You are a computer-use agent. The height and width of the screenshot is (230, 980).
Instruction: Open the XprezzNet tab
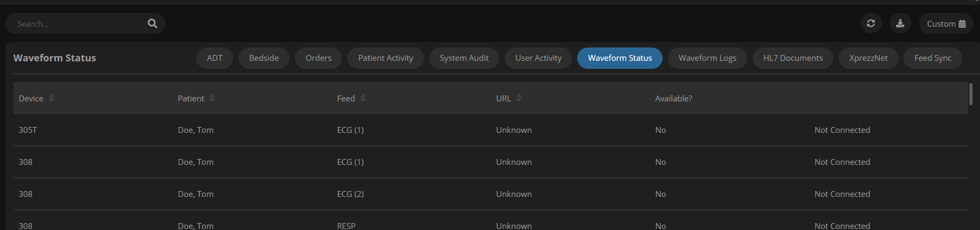coord(869,58)
